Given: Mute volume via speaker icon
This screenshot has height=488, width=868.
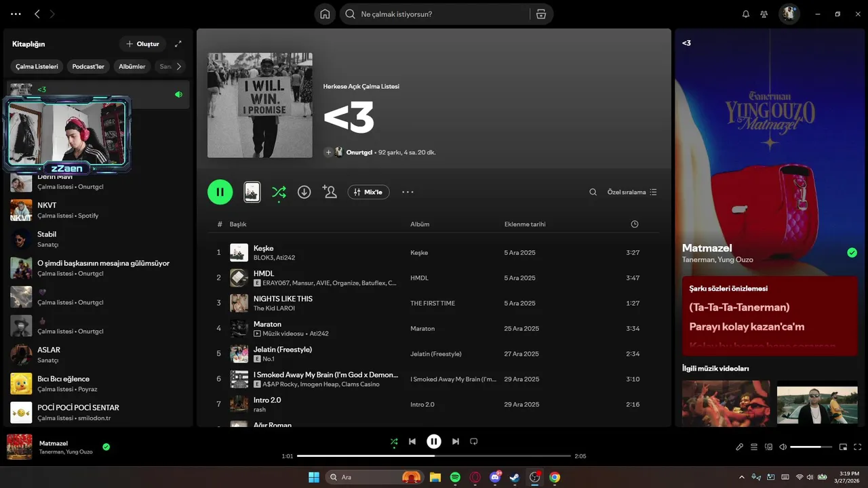Looking at the screenshot, I should (x=783, y=447).
